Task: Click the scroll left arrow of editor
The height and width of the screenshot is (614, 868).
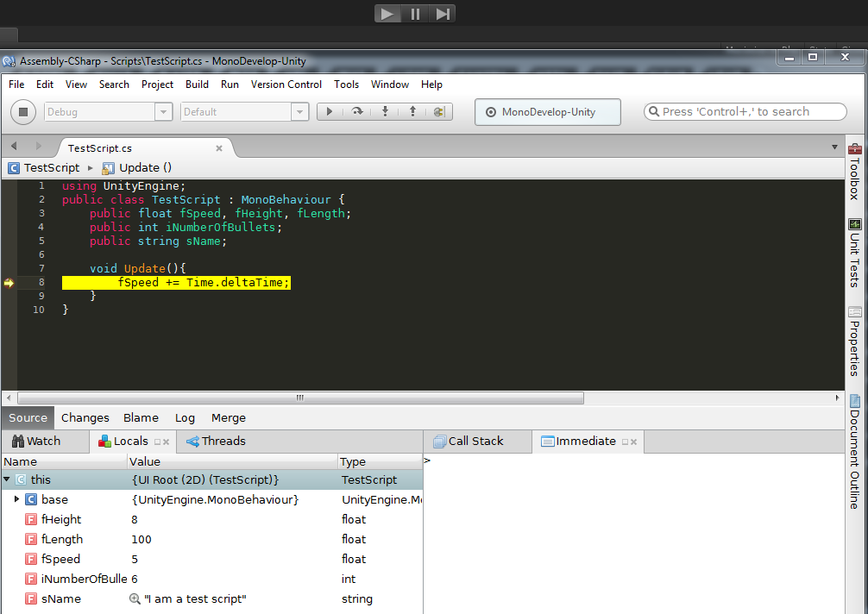Action: point(9,398)
